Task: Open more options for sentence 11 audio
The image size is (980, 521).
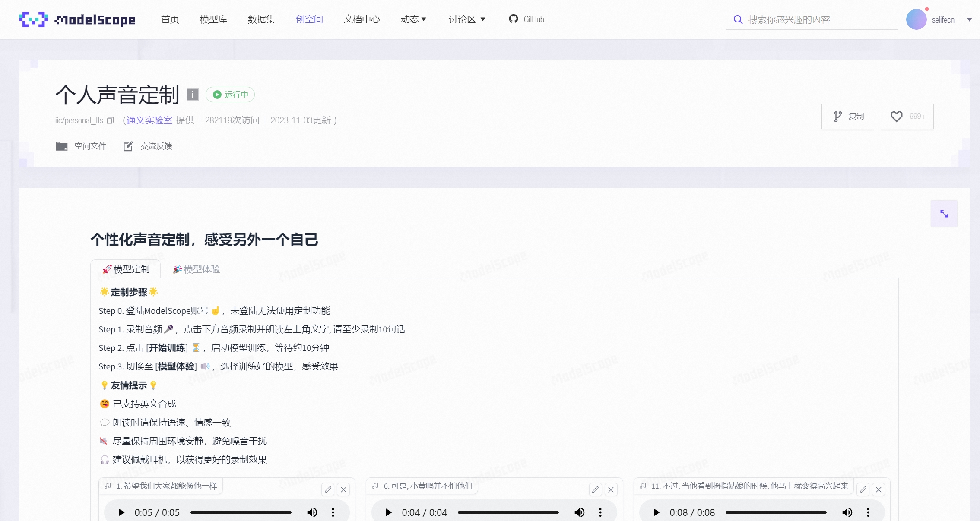Action: coord(868,512)
